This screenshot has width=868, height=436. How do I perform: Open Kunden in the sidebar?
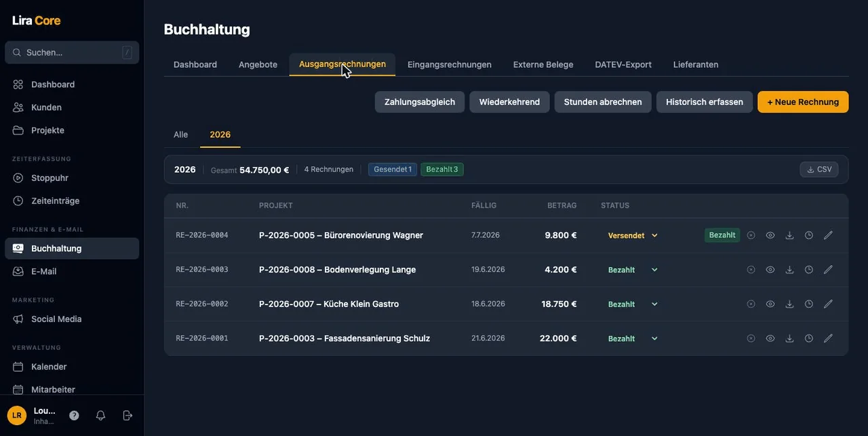[x=72, y=107]
